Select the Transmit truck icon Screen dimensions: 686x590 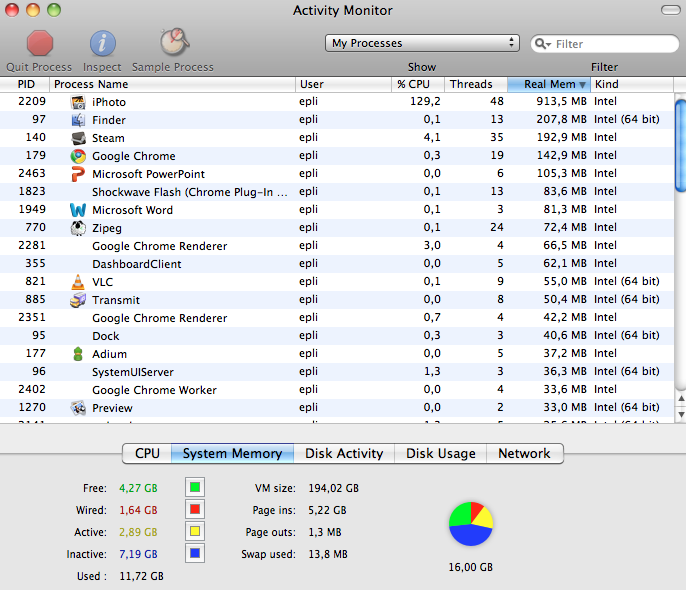tap(78, 300)
